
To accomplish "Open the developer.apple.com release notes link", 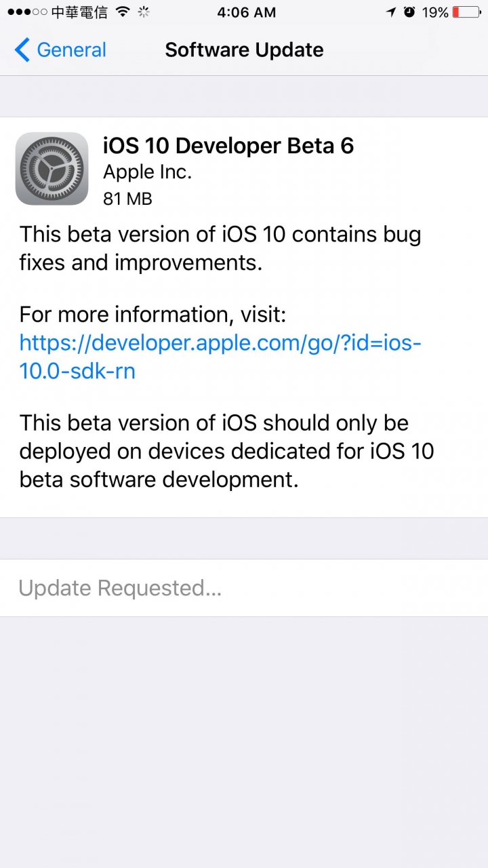I will pyautogui.click(x=220, y=357).
